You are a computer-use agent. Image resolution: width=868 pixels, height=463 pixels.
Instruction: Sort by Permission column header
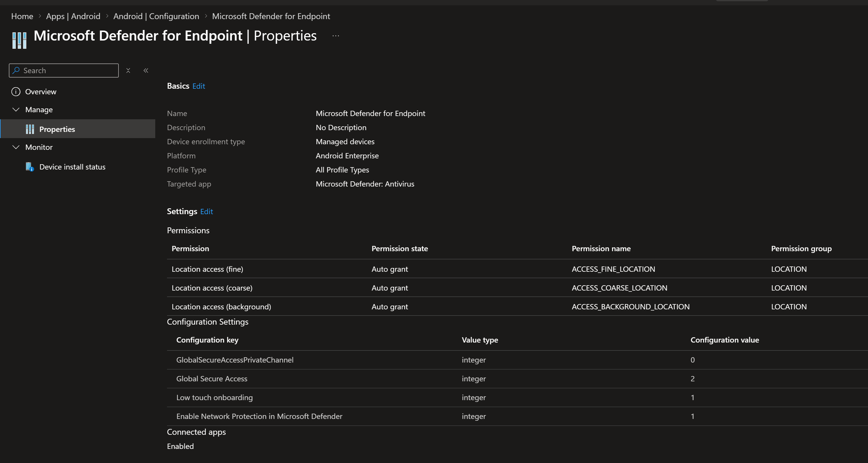190,249
